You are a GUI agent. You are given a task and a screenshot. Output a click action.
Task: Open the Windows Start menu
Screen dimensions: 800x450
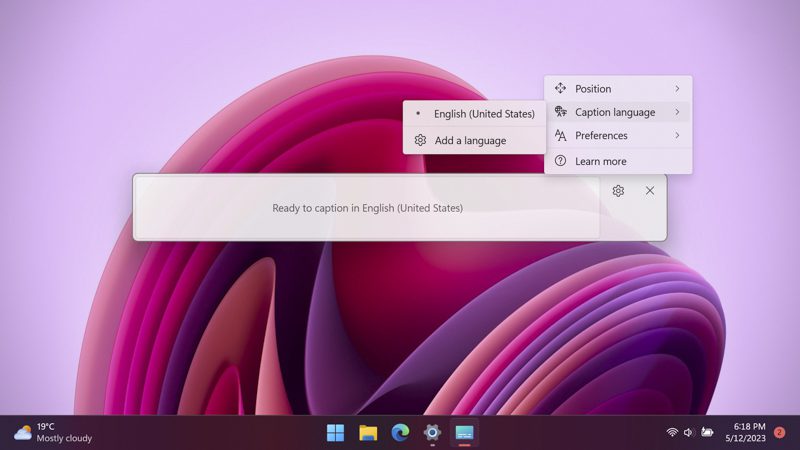pyautogui.click(x=335, y=433)
